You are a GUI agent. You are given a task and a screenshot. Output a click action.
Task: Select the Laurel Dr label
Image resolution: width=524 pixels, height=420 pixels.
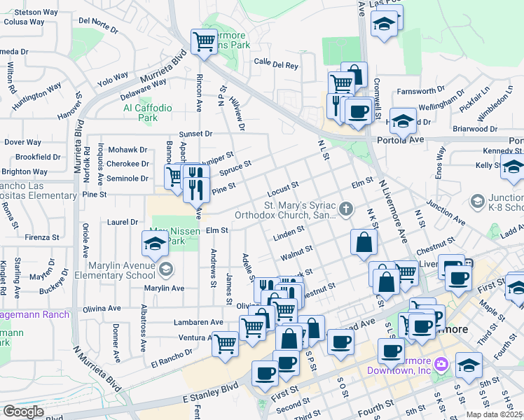point(123,222)
